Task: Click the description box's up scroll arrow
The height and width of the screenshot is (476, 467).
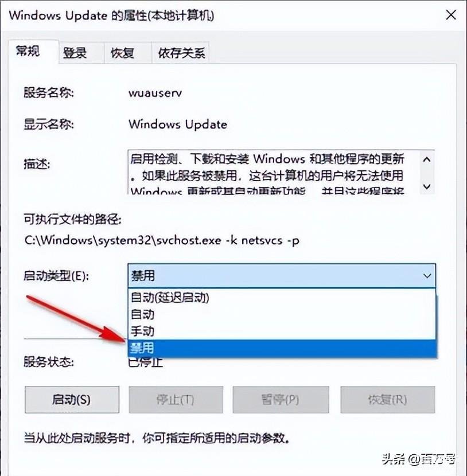Action: 427,159
